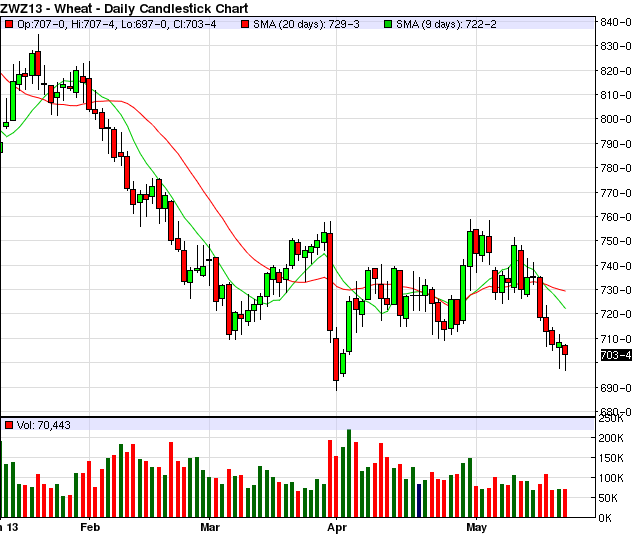Click the 'SMA (9 days): 722-2' label
The width and height of the screenshot is (640, 536).
click(x=446, y=24)
